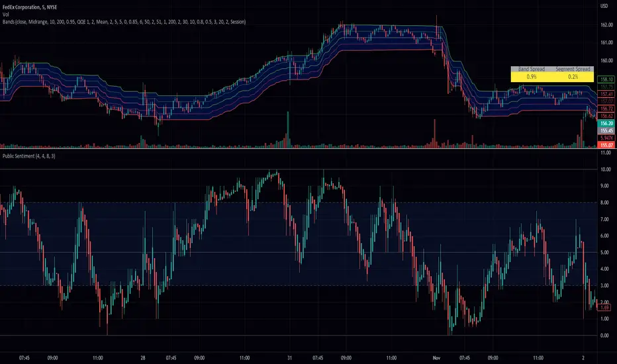Click the Band Spread 0.9% cell
Screen dimensions: 617x364
point(532,77)
